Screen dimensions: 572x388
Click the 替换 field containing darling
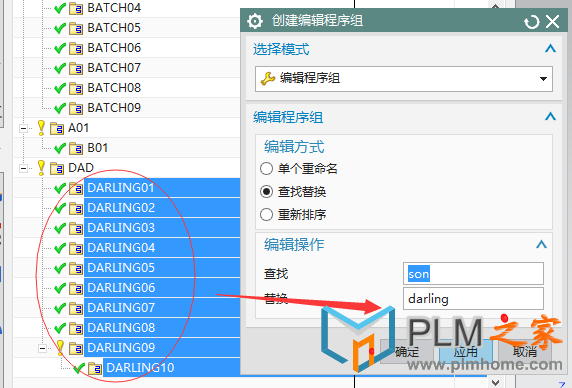[x=473, y=299]
